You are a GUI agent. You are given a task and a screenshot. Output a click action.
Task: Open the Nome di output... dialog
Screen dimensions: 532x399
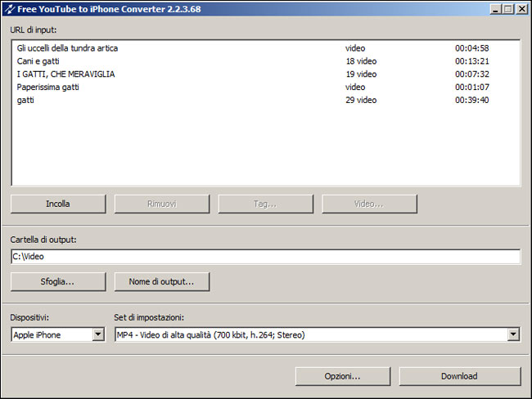pos(161,281)
